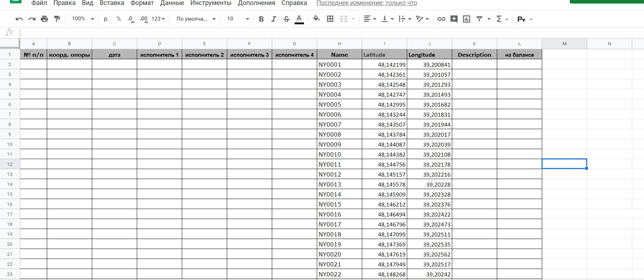Open the Вид menu

(88, 3)
